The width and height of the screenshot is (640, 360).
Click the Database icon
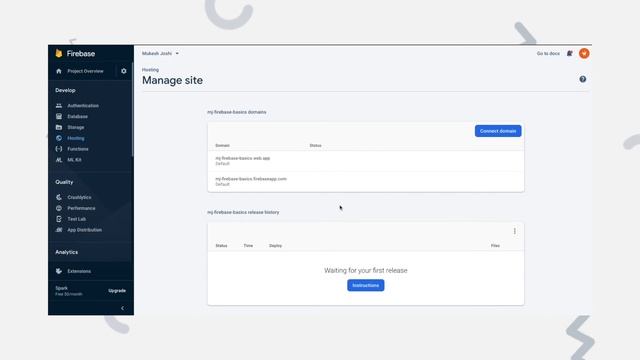pyautogui.click(x=59, y=116)
